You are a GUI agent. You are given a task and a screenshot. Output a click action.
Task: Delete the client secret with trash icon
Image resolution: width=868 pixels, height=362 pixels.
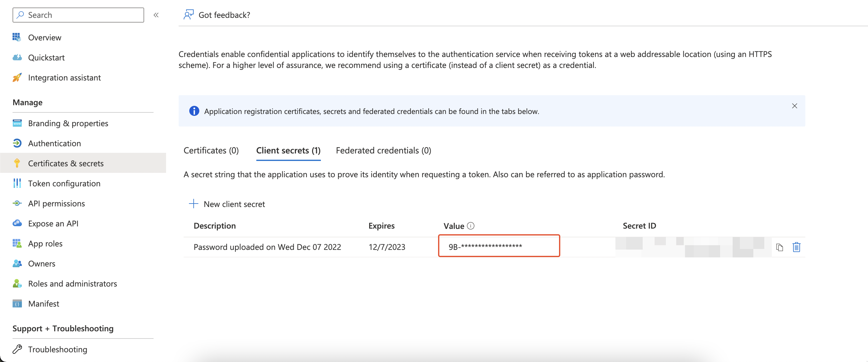(797, 247)
